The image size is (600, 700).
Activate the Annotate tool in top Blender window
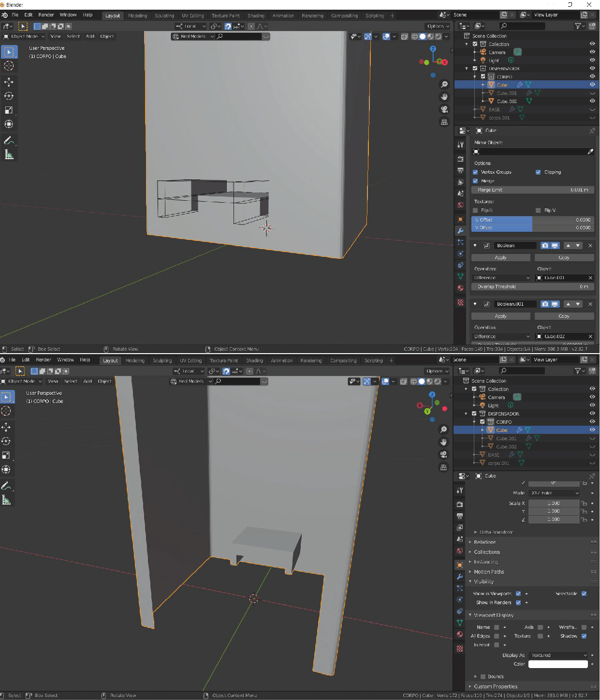[9, 140]
